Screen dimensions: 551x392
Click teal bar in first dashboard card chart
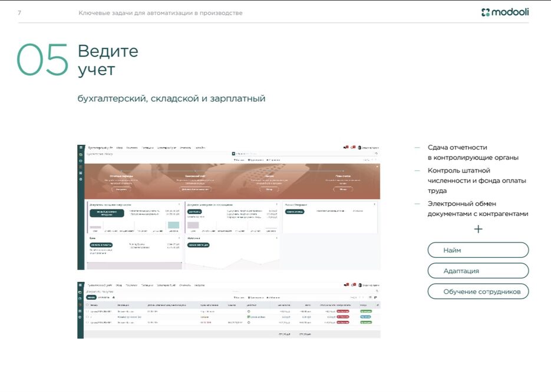tap(173, 225)
